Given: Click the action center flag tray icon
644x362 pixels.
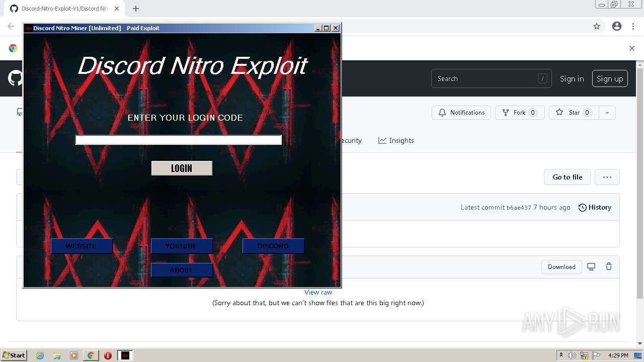Looking at the screenshot, I should point(596,355).
